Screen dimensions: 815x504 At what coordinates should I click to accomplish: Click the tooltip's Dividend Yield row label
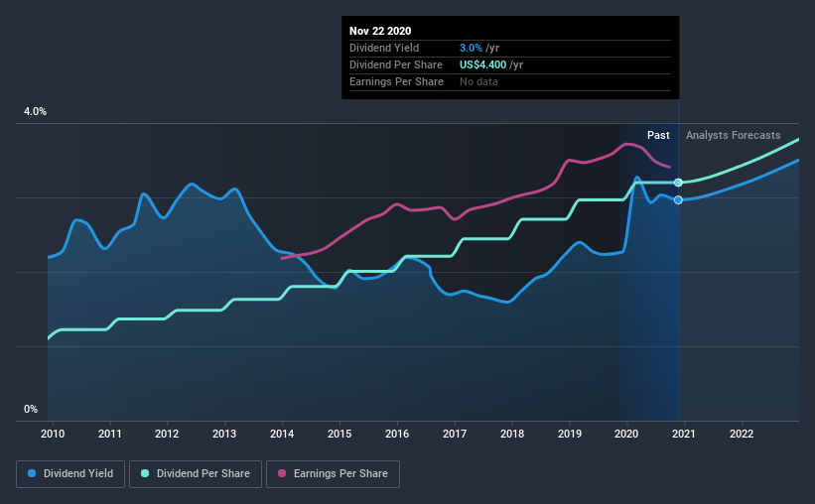(x=384, y=48)
